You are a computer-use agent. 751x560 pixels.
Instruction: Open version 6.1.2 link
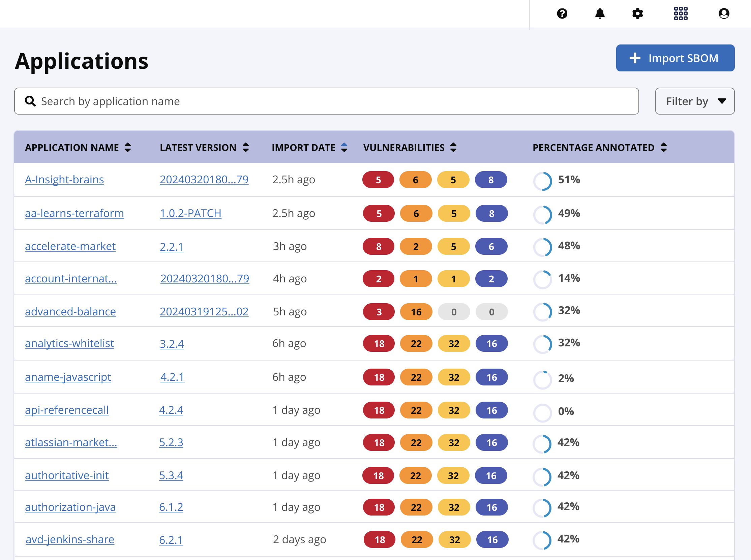(171, 507)
